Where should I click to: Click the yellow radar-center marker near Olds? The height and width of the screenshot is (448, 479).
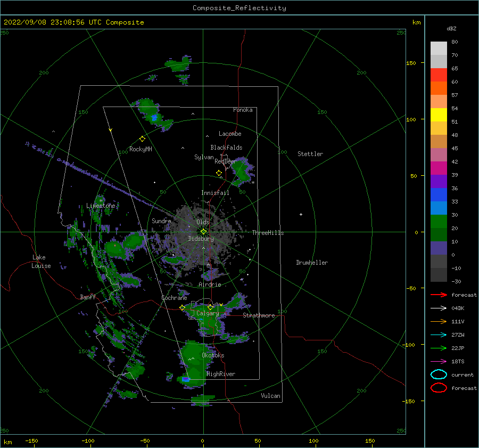203,232
